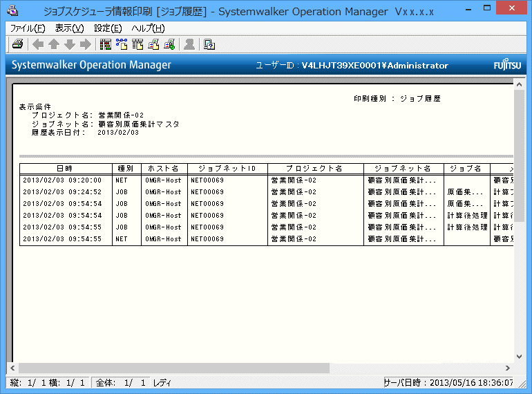Click the date cell 2013/02/03 09:20:00
532x394 pixels.
pyautogui.click(x=62, y=180)
